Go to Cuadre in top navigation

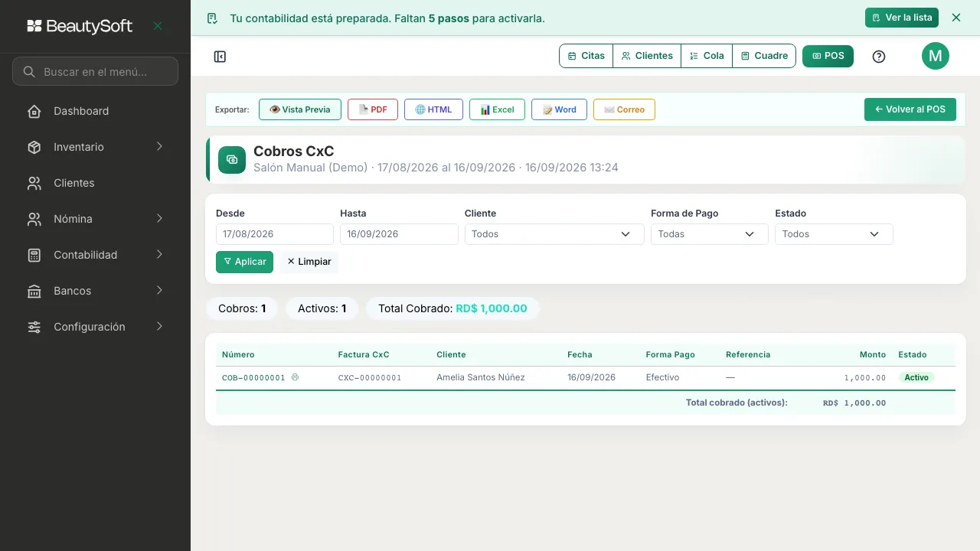pos(764,56)
